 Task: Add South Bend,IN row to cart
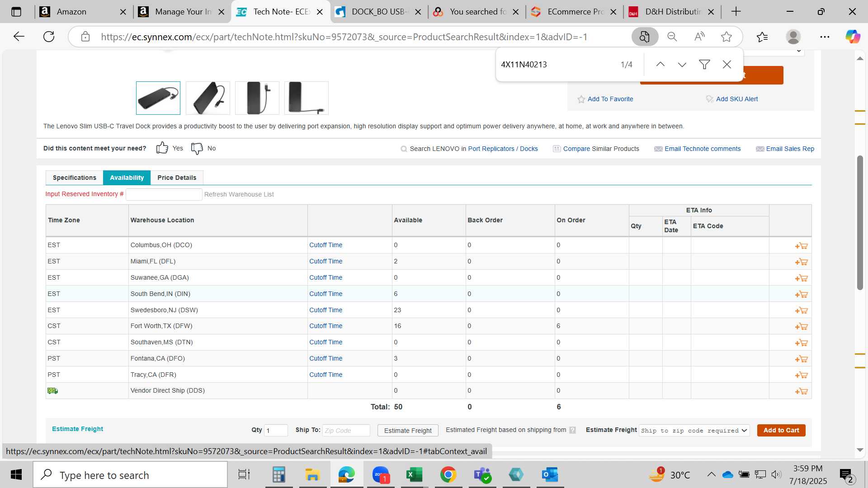tap(801, 295)
